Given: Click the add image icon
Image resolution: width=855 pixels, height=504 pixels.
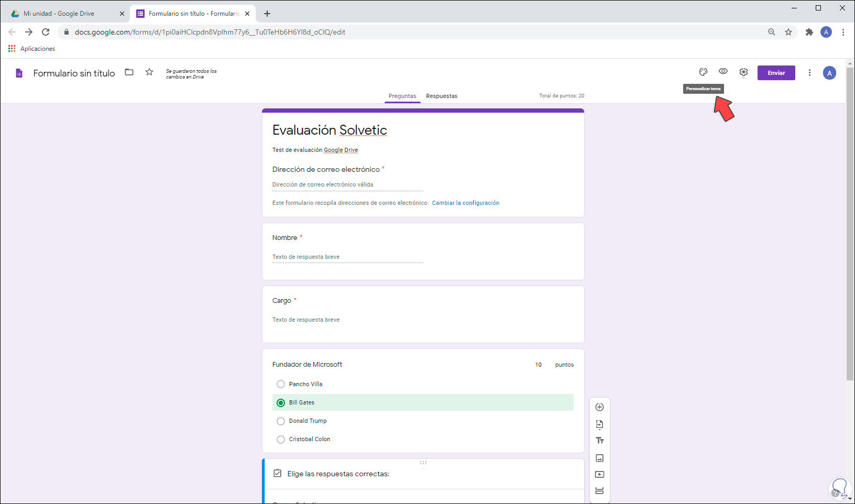Looking at the screenshot, I should coord(600,458).
